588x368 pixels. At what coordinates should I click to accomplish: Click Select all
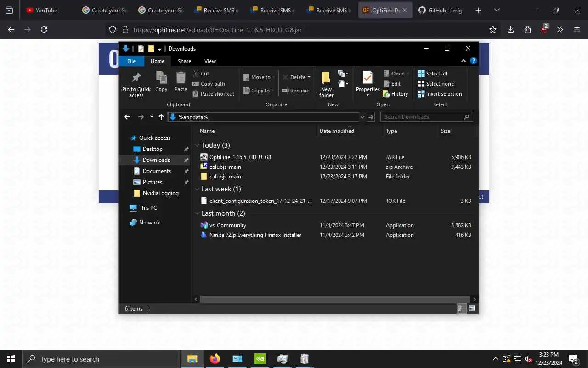pyautogui.click(x=432, y=74)
